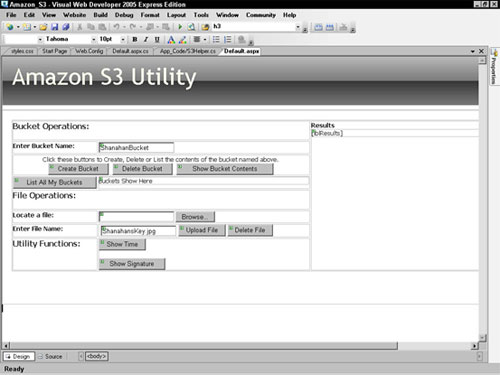
Task: Click the List All My Buckets button
Action: click(x=54, y=182)
